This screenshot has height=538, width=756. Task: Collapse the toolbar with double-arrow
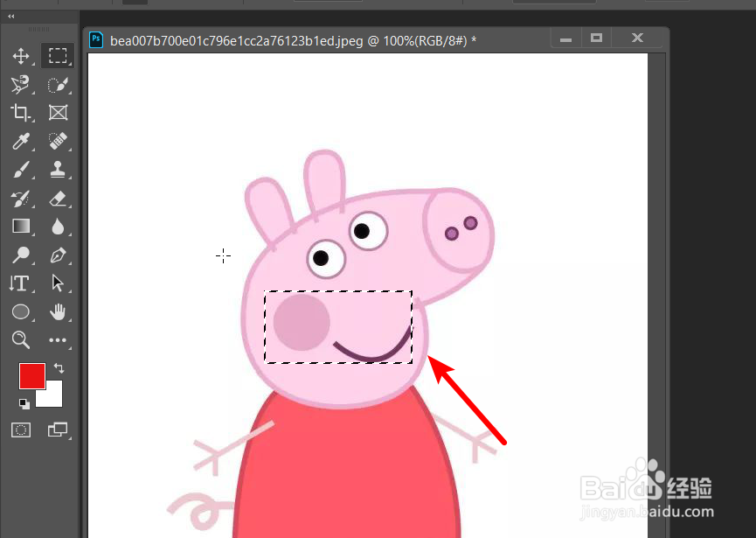coord(11,17)
